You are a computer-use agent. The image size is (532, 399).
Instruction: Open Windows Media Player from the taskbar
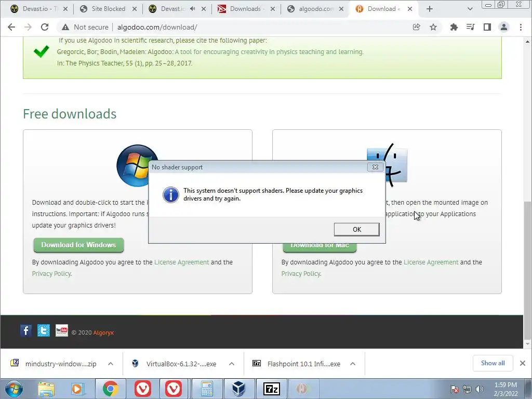tap(77, 389)
